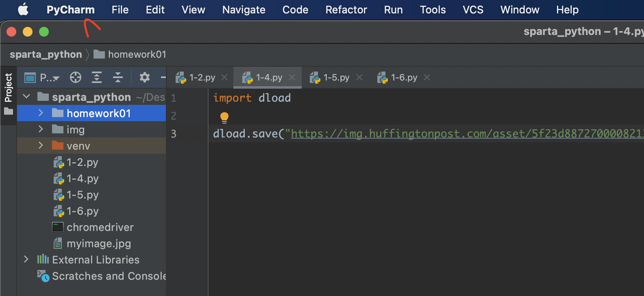Click Select Opened File target icon
The image size is (644, 296).
[x=76, y=77]
